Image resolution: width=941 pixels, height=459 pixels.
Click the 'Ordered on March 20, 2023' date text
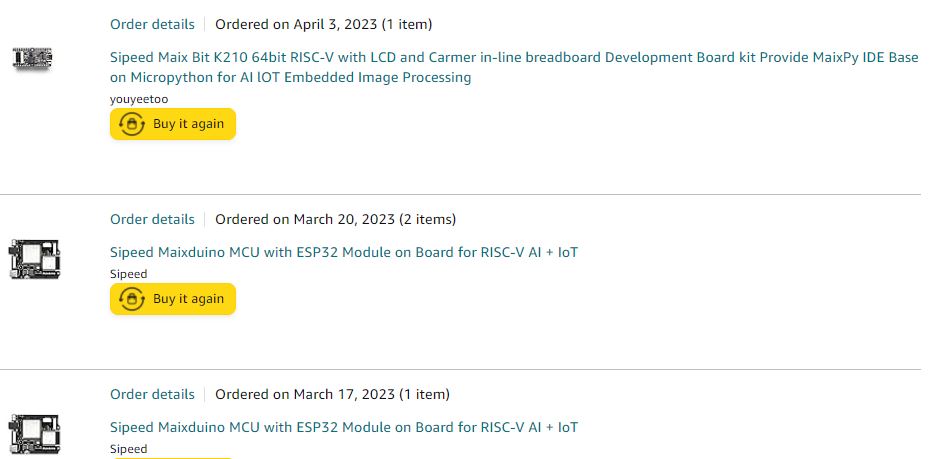click(x=305, y=220)
